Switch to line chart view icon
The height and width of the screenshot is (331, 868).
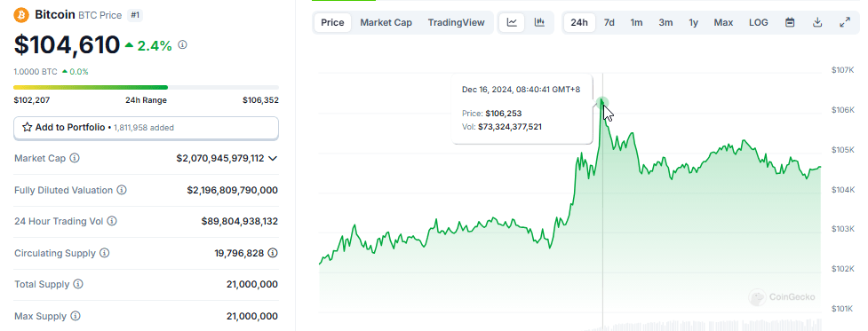coord(512,23)
